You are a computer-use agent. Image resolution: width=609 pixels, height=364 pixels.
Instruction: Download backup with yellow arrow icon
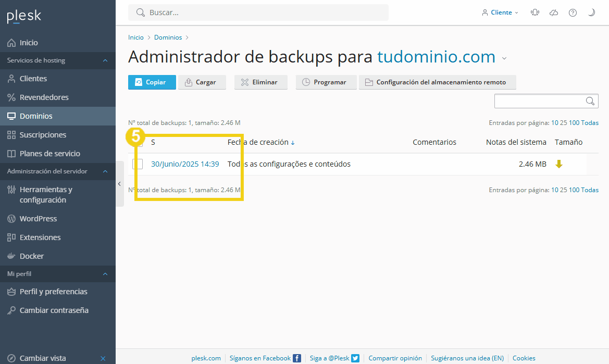click(559, 164)
